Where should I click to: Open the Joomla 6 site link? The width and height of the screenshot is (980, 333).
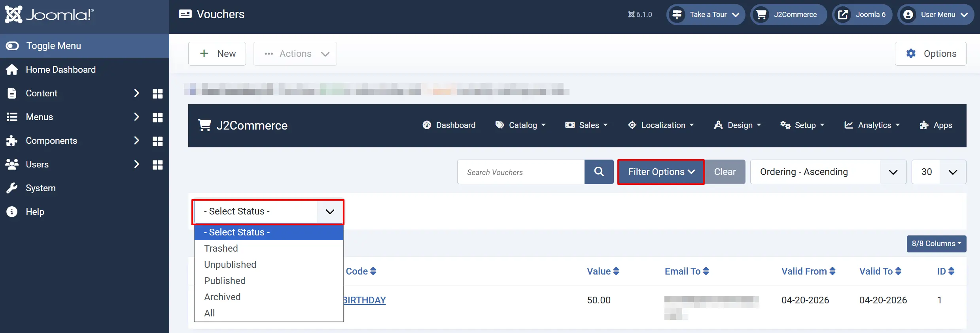tap(862, 15)
